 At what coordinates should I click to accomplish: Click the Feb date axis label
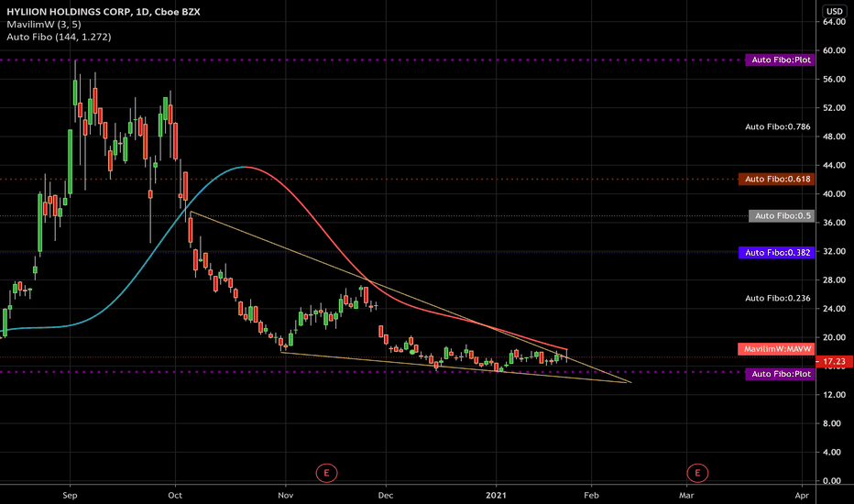coord(592,495)
